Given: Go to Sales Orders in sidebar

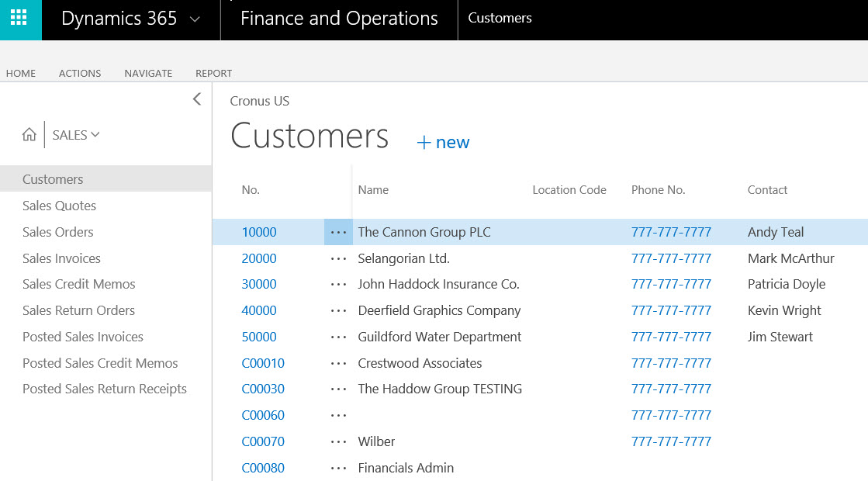Looking at the screenshot, I should point(58,232).
